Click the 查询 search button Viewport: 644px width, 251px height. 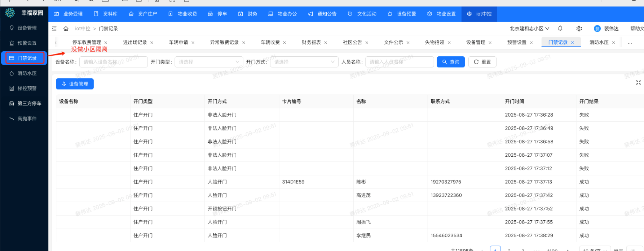click(450, 62)
